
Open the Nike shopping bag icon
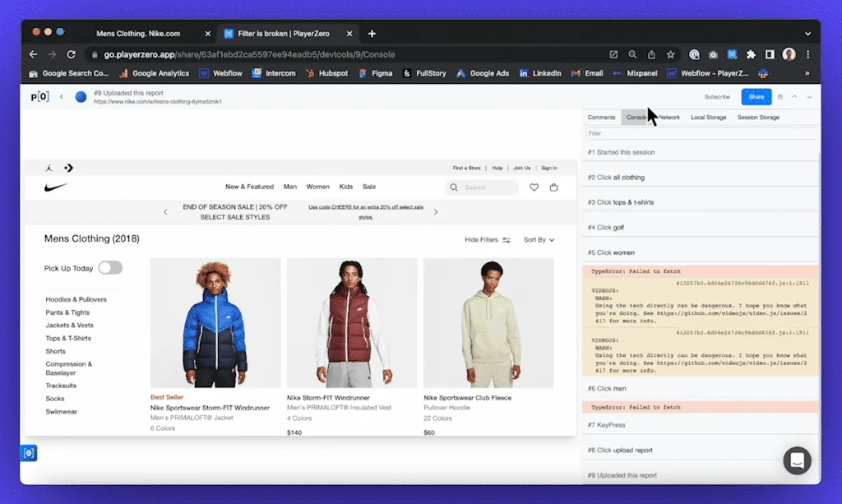tap(553, 187)
